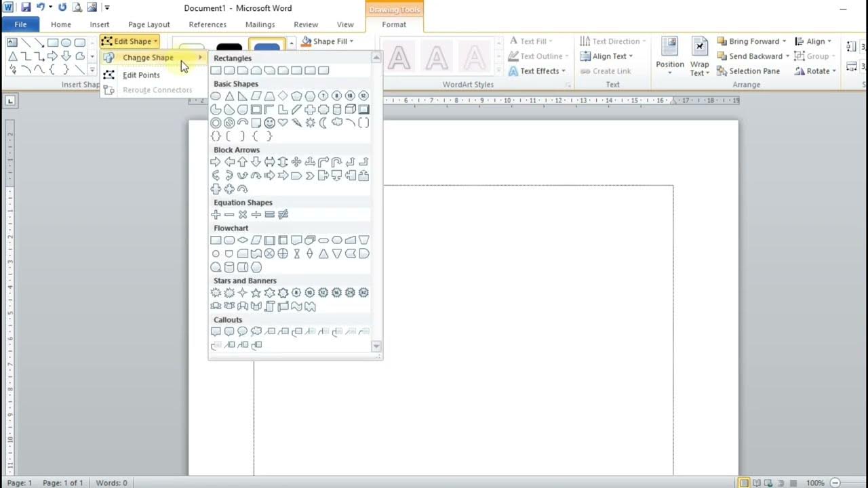Open the Edit Shape dropdown
Screen dimensions: 868x488
[130, 41]
